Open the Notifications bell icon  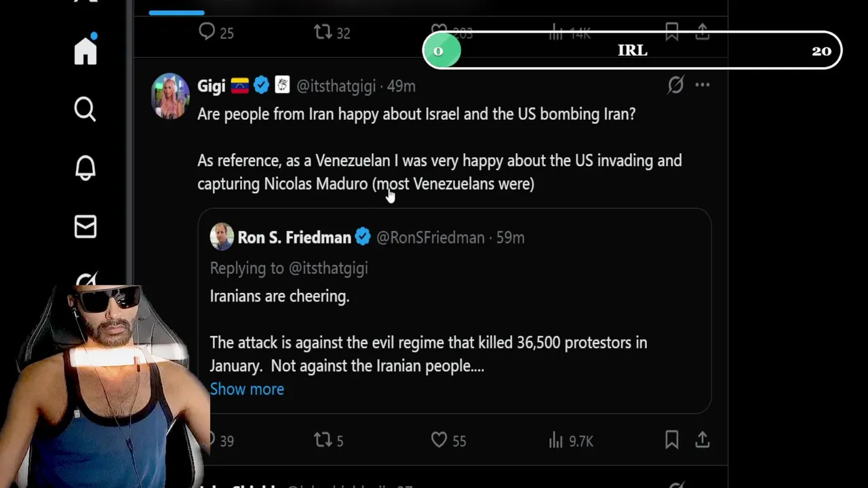(x=85, y=167)
